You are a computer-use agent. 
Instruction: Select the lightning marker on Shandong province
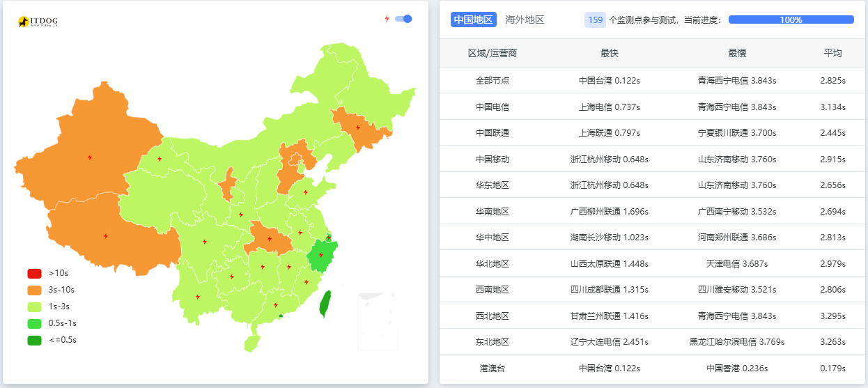(x=305, y=192)
